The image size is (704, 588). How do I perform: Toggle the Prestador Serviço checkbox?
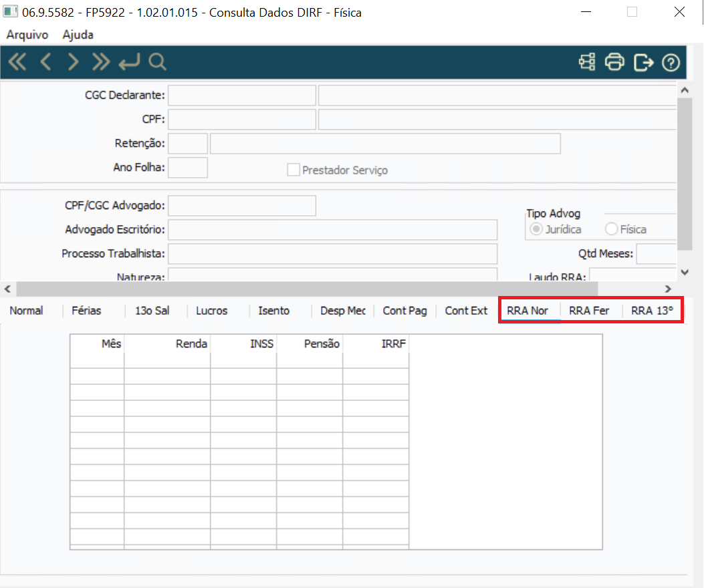[x=294, y=170]
